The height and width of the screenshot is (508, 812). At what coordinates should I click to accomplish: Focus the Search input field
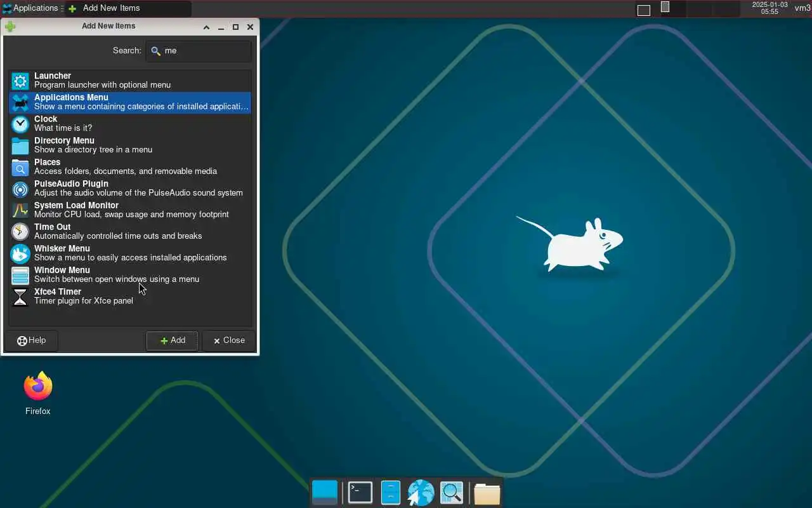point(199,51)
